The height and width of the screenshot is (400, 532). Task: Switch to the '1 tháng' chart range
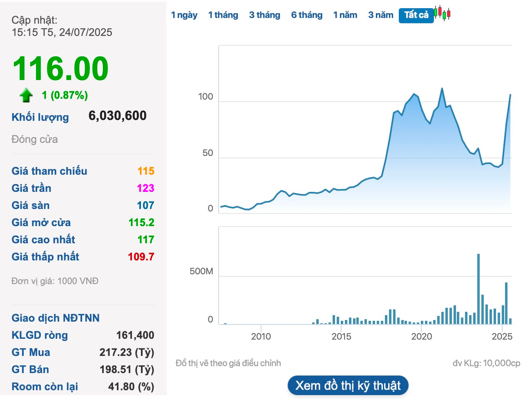tap(223, 15)
